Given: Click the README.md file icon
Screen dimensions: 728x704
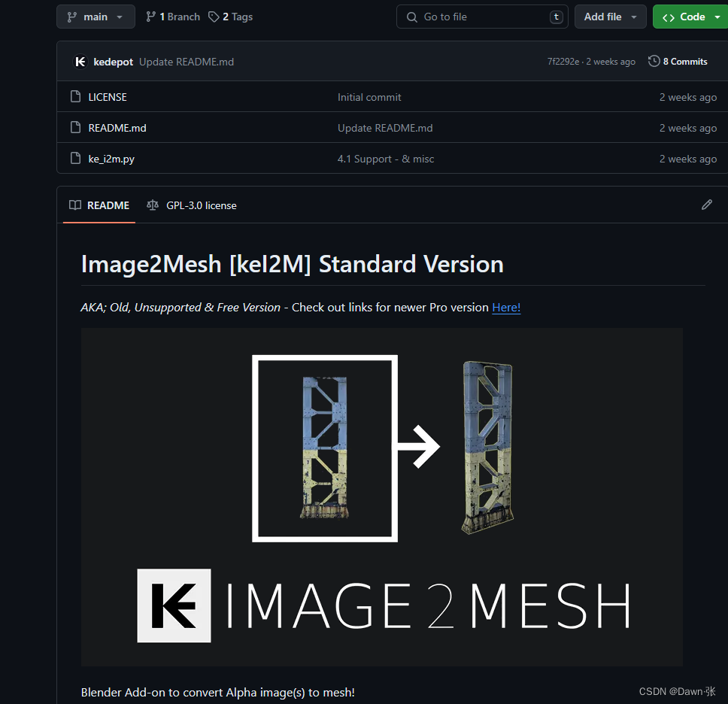Looking at the screenshot, I should pyautogui.click(x=75, y=127).
